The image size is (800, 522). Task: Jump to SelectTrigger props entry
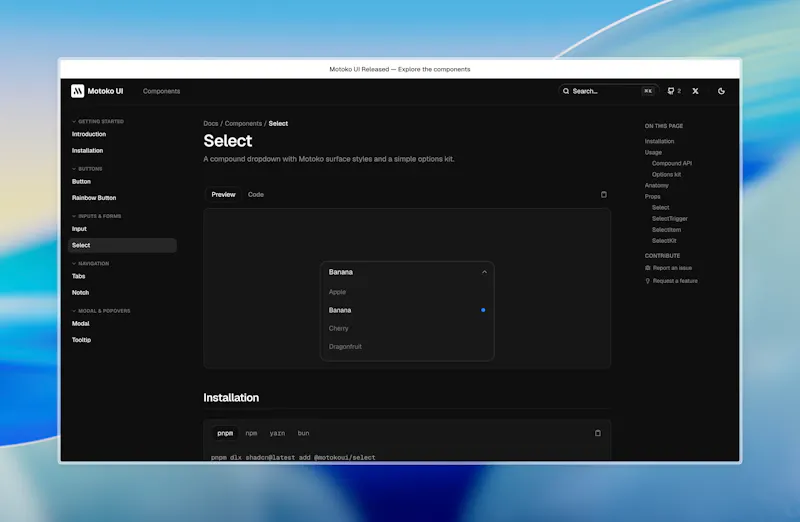click(669, 219)
